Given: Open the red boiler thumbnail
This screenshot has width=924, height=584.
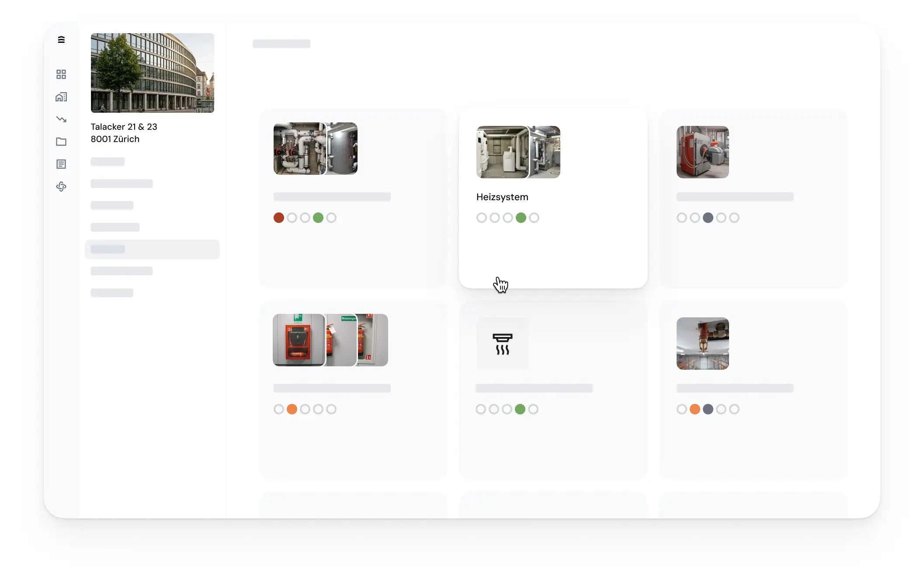Looking at the screenshot, I should [702, 152].
